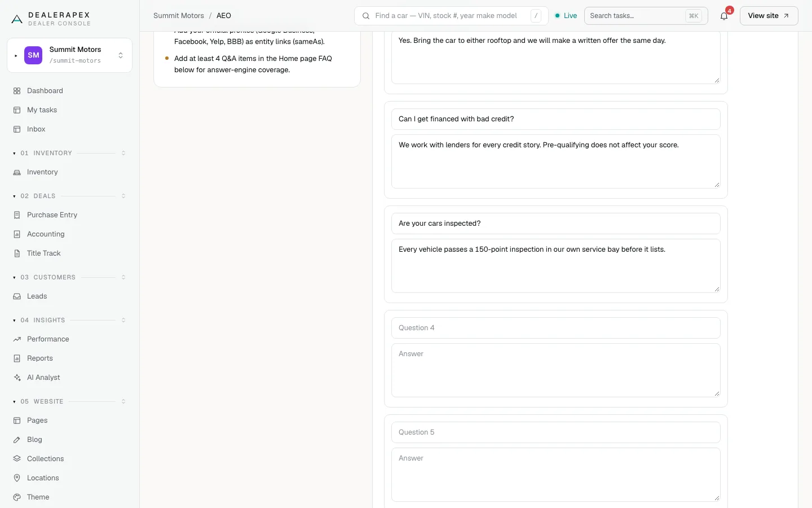Click the Theme palette icon

pos(17,497)
